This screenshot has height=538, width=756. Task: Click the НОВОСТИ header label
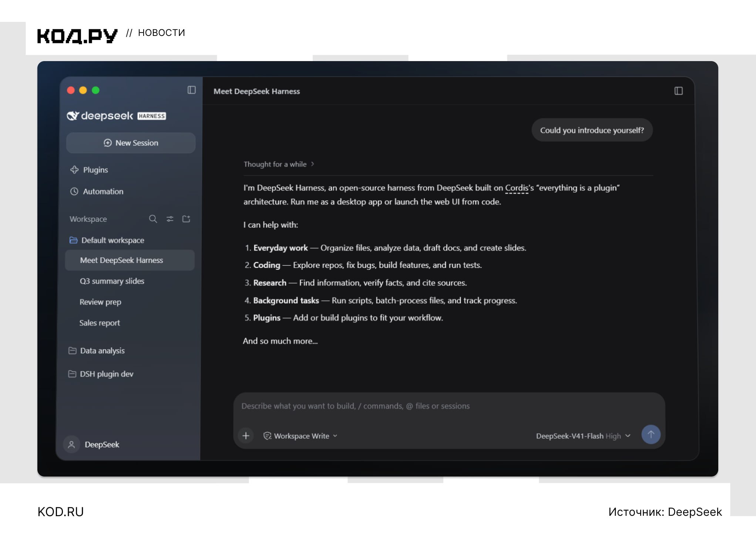coord(161,33)
